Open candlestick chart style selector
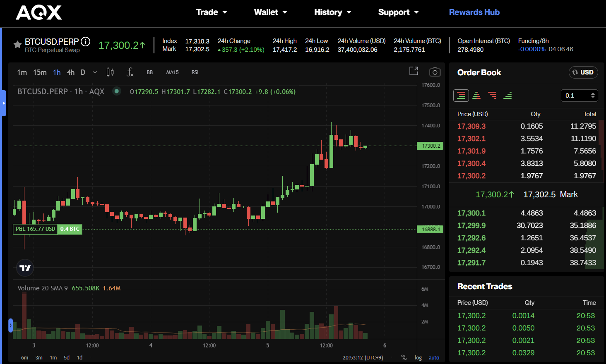606x364 pixels. [110, 72]
